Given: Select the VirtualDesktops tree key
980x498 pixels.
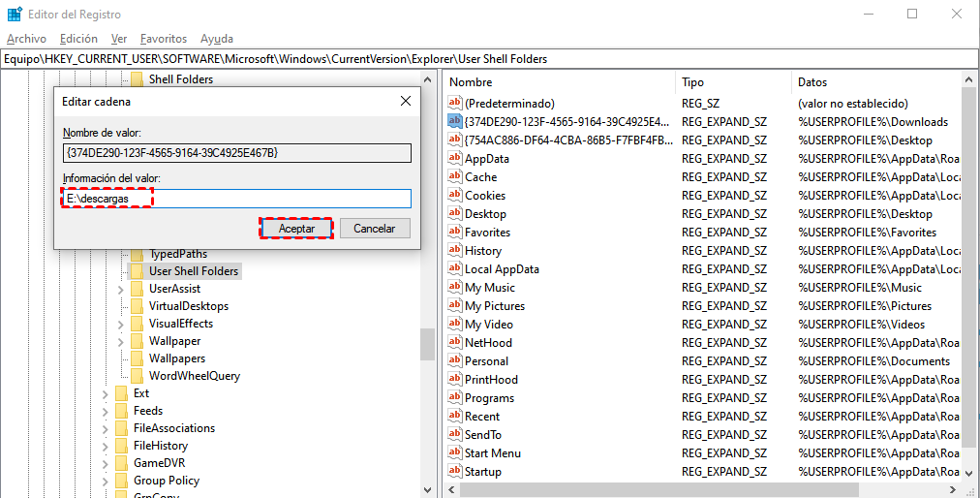Looking at the screenshot, I should coord(189,306).
